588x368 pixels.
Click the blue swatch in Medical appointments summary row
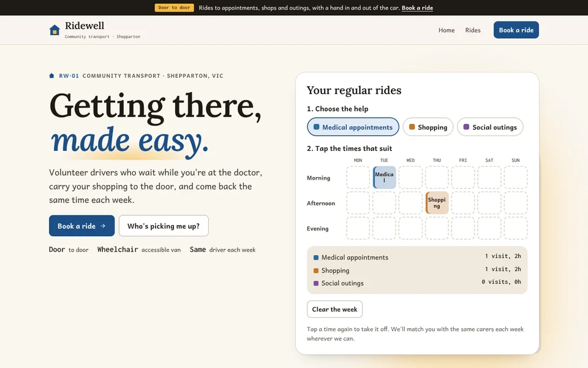pos(316,258)
